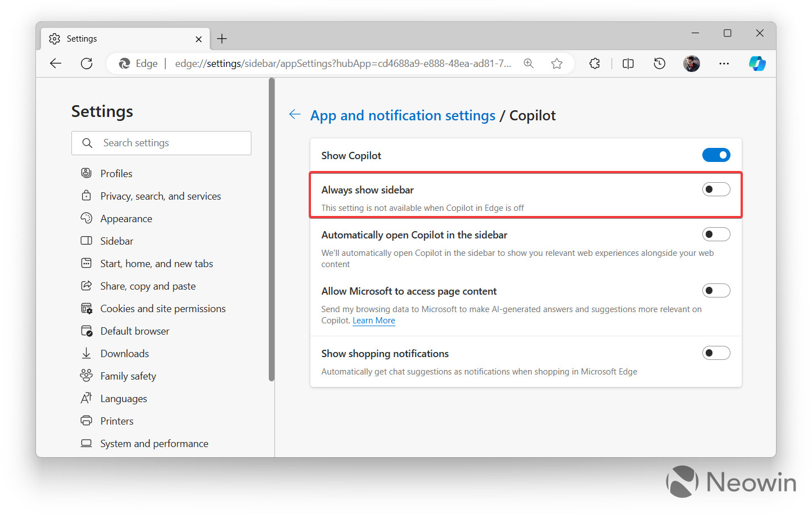Image resolution: width=812 pixels, height=514 pixels.
Task: Open Languages settings
Action: (124, 399)
